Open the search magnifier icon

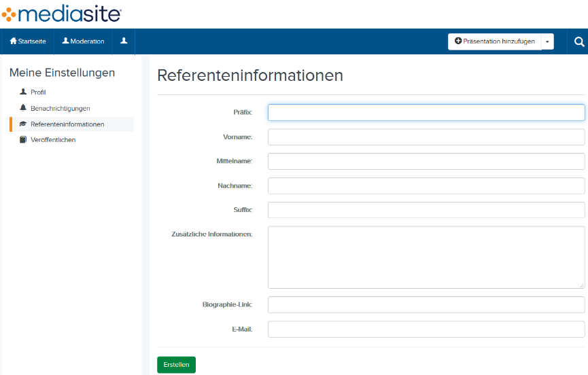579,41
